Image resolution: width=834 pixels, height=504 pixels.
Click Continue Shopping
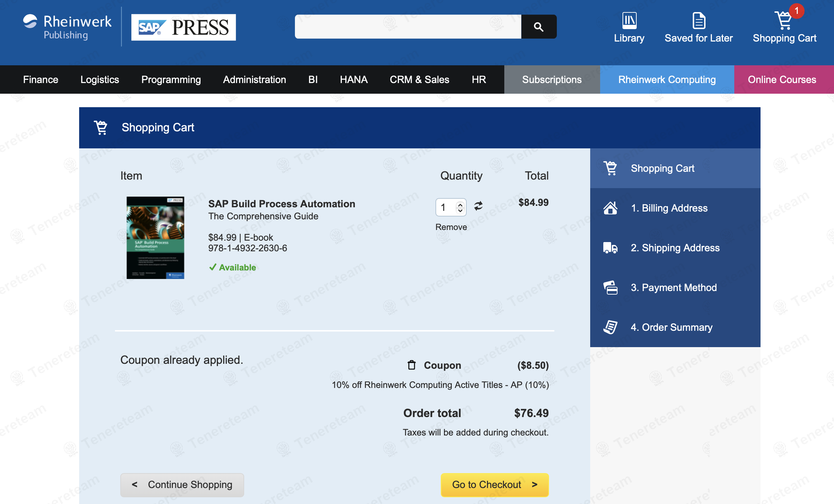point(182,485)
